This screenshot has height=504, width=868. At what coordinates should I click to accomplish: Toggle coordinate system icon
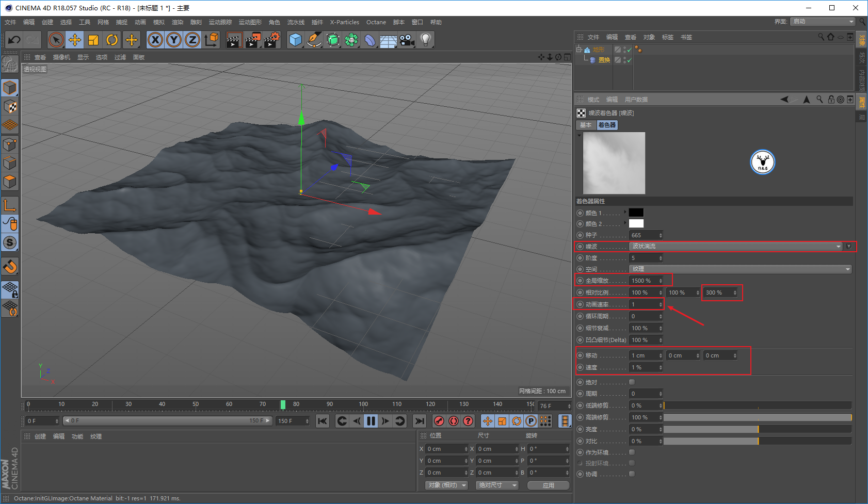[211, 40]
